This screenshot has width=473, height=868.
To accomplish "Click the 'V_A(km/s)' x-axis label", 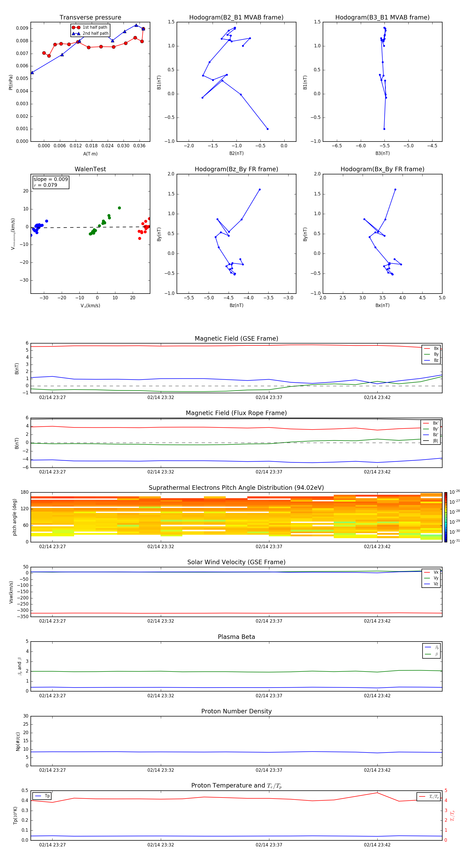I will [90, 306].
